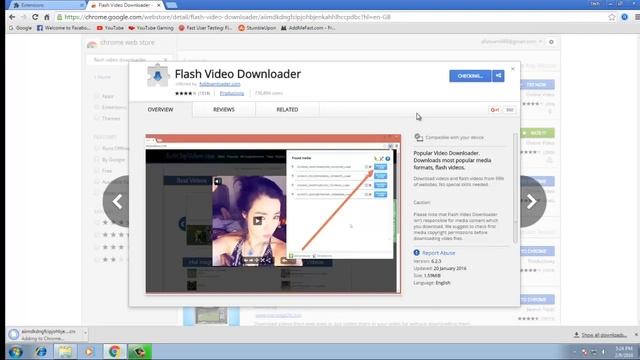This screenshot has height=360, width=640.
Task: Open a new browser tab
Action: (172, 5)
